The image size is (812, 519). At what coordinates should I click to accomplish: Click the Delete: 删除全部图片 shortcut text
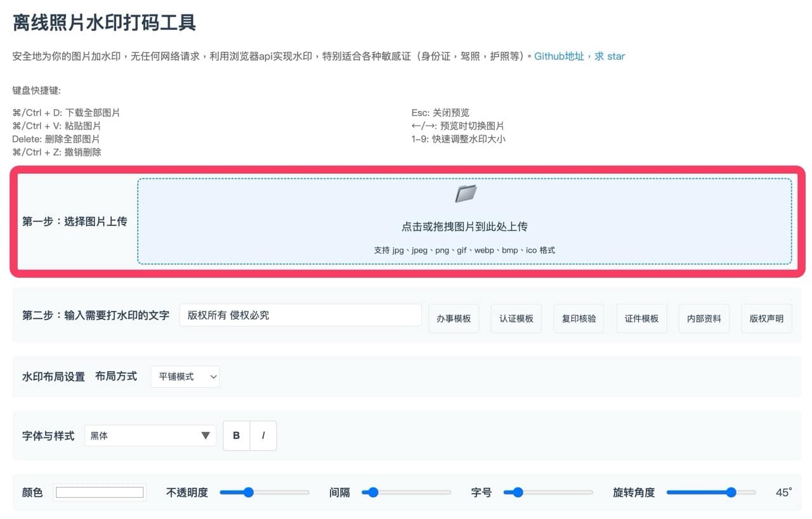[56, 139]
